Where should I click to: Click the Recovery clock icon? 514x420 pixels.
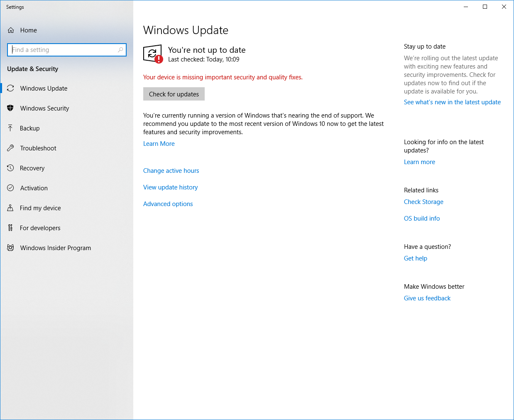tap(11, 168)
